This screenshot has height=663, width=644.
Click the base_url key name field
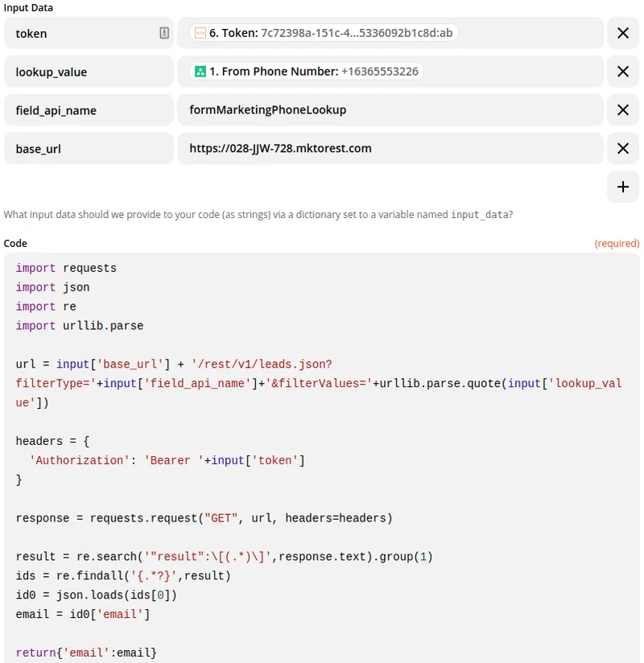80,148
